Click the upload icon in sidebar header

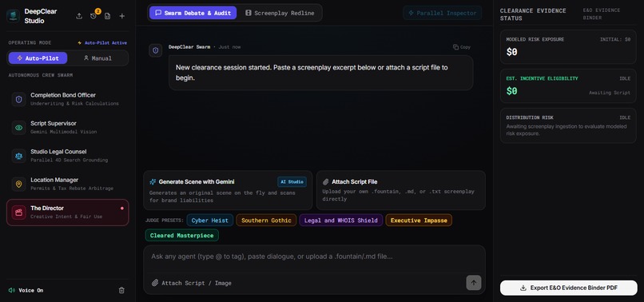[79, 16]
